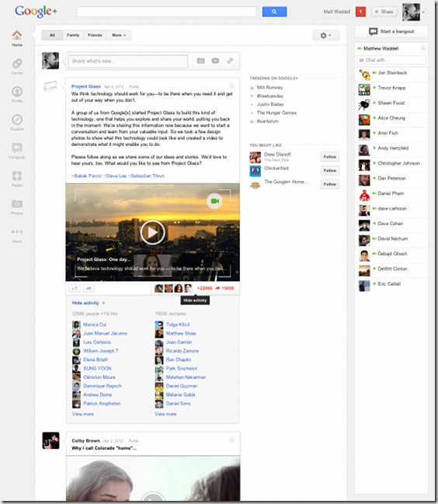The height and width of the screenshot is (504, 438).
Task: Select the Friends stream tab
Action: coord(95,35)
